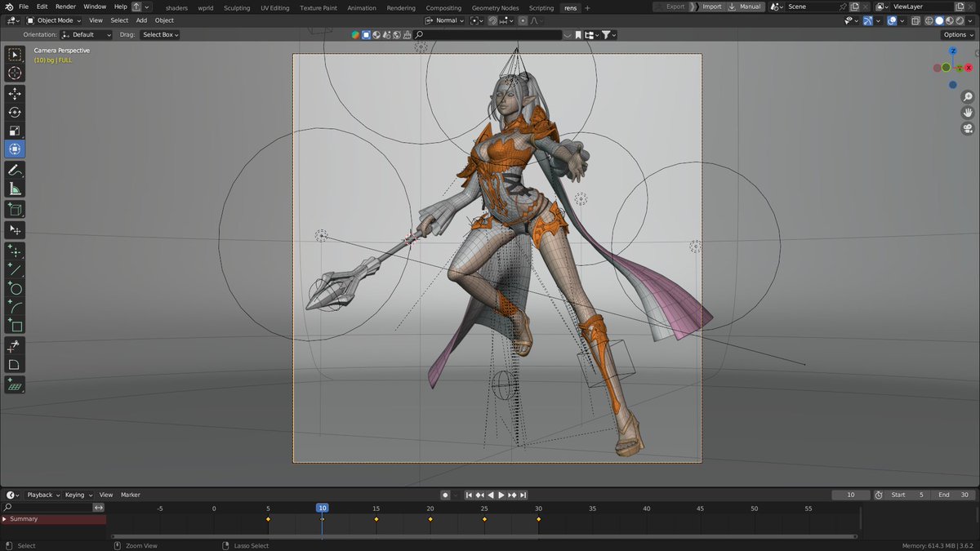Jump to the next keyframe
The height and width of the screenshot is (551, 980).
[512, 495]
